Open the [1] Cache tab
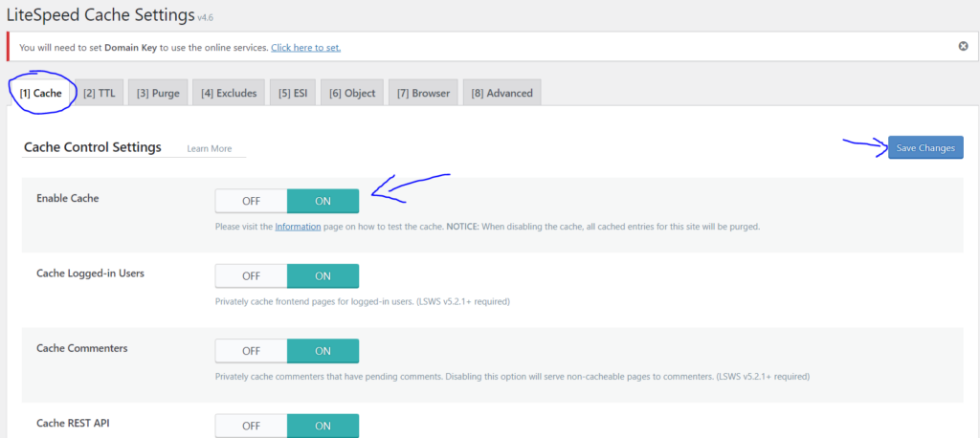 pos(40,93)
